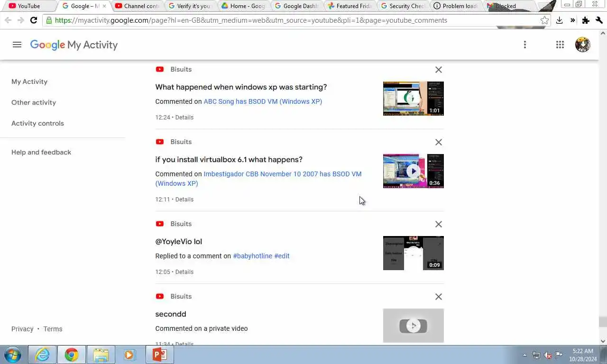Click the Google My Activity logo
This screenshot has height=364, width=607.
click(74, 45)
